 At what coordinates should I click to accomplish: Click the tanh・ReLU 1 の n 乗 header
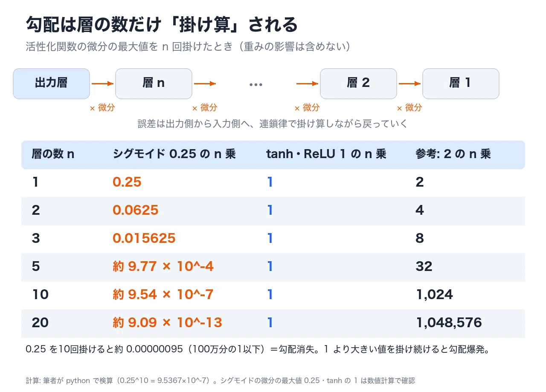click(326, 154)
